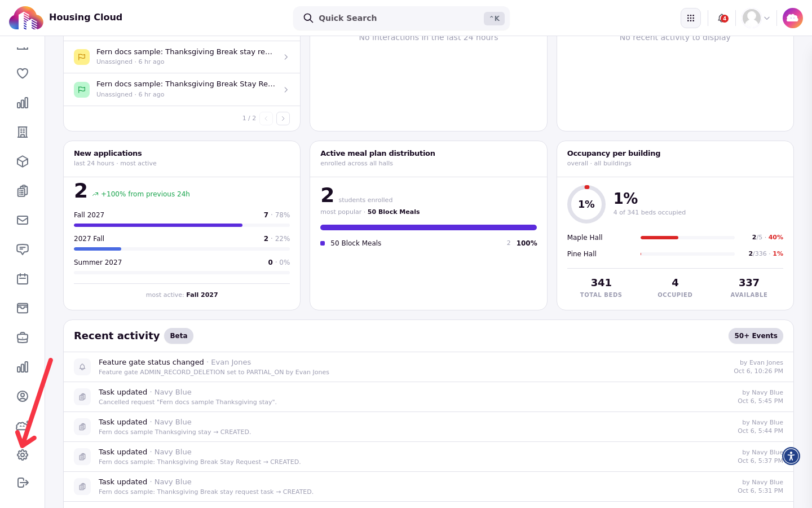812x508 pixels.
Task: Open the Feature gate status changed activity
Action: point(429,367)
